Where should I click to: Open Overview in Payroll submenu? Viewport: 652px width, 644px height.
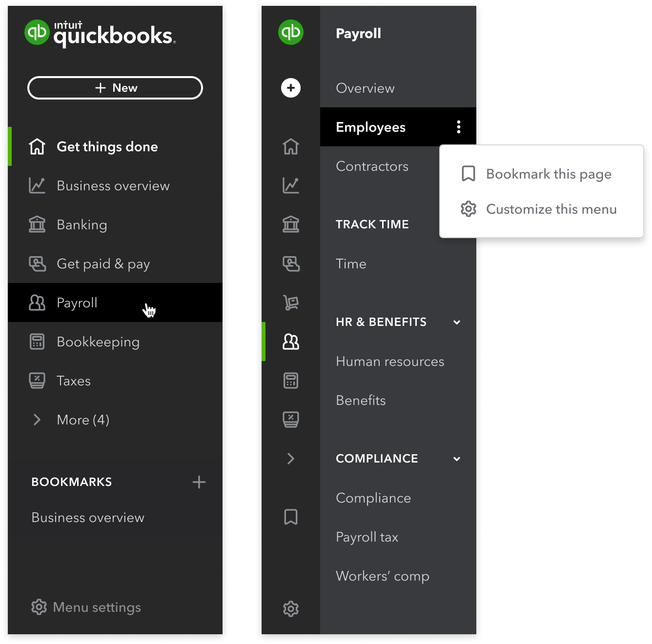398,88
